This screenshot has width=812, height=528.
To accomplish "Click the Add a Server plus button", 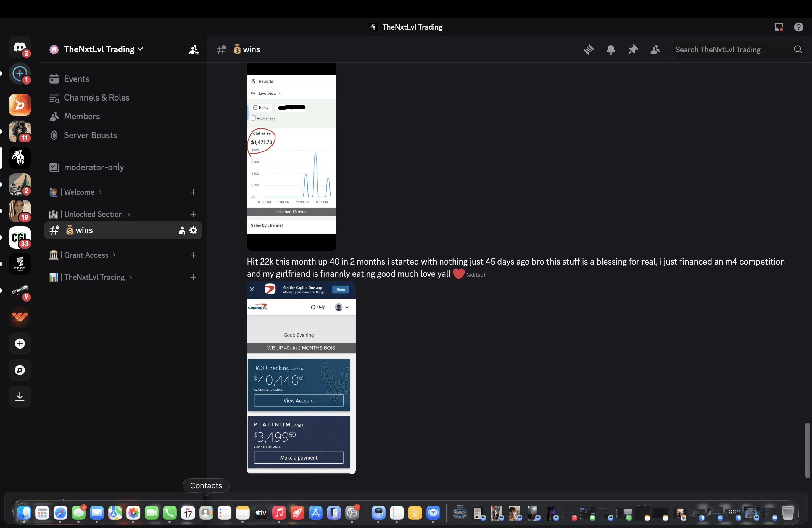I will tap(20, 344).
